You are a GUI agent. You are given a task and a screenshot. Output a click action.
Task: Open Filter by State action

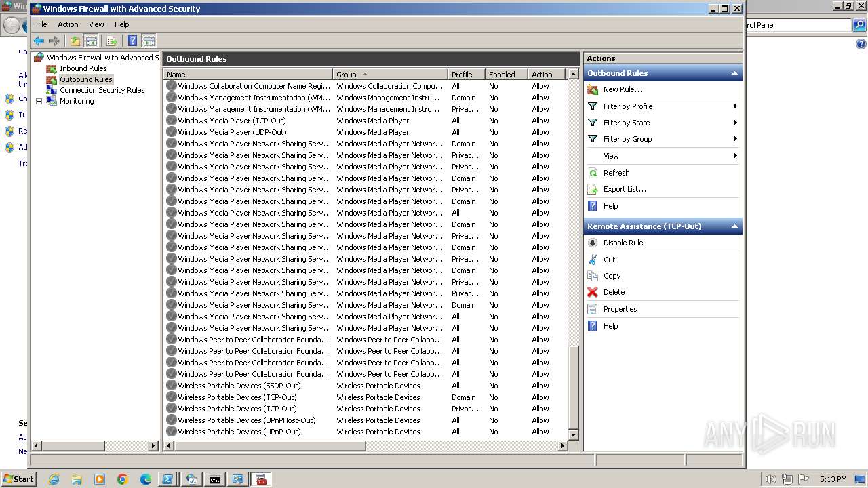click(626, 123)
